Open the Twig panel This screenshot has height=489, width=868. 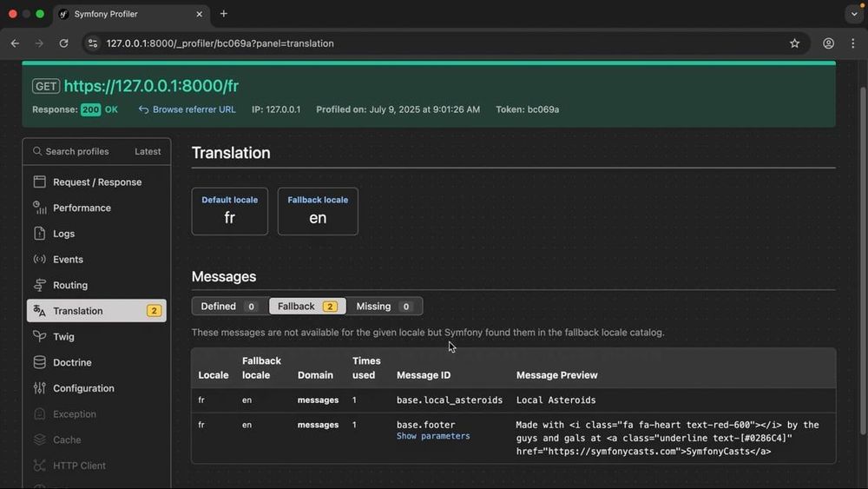click(96, 337)
